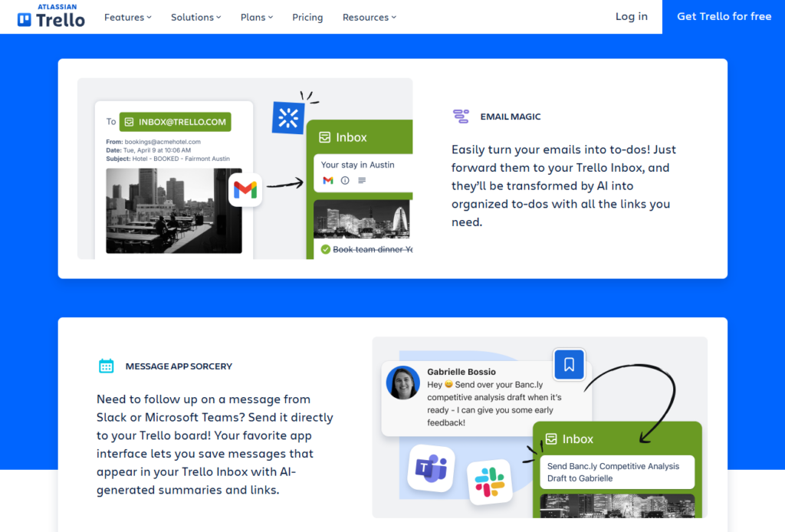The image size is (785, 532).
Task: Open Send Banc.ly Competitive Analysis Draft card
Action: pos(617,472)
